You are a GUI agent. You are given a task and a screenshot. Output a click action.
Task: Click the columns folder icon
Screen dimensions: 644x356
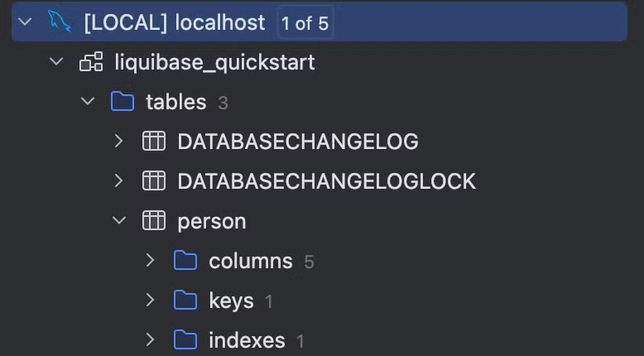pyautogui.click(x=185, y=261)
